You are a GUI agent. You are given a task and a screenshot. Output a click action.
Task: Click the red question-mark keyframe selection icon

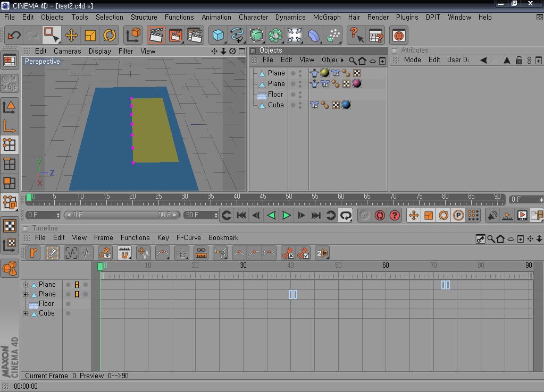395,215
